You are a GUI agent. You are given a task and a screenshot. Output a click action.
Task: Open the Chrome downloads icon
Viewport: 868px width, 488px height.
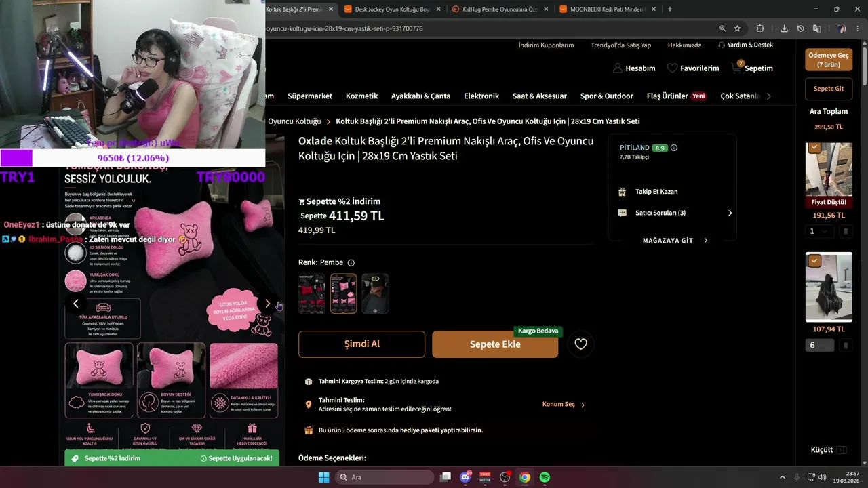coord(784,28)
